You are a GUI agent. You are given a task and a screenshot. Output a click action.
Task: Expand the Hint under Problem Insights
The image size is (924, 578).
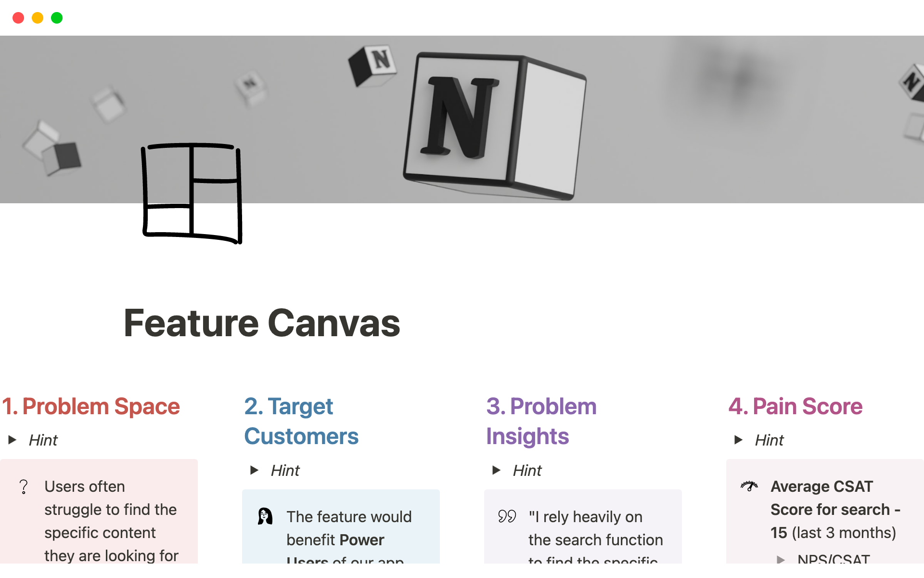(497, 471)
